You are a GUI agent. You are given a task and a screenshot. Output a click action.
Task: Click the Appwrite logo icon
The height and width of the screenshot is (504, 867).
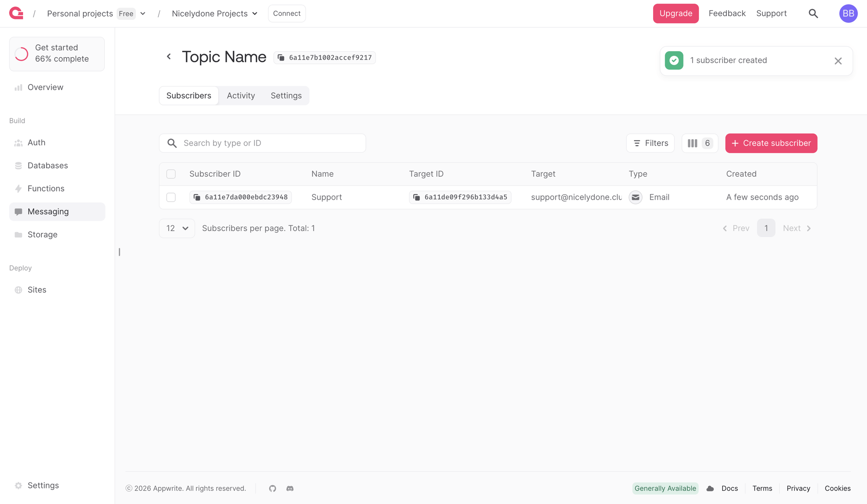(x=16, y=13)
